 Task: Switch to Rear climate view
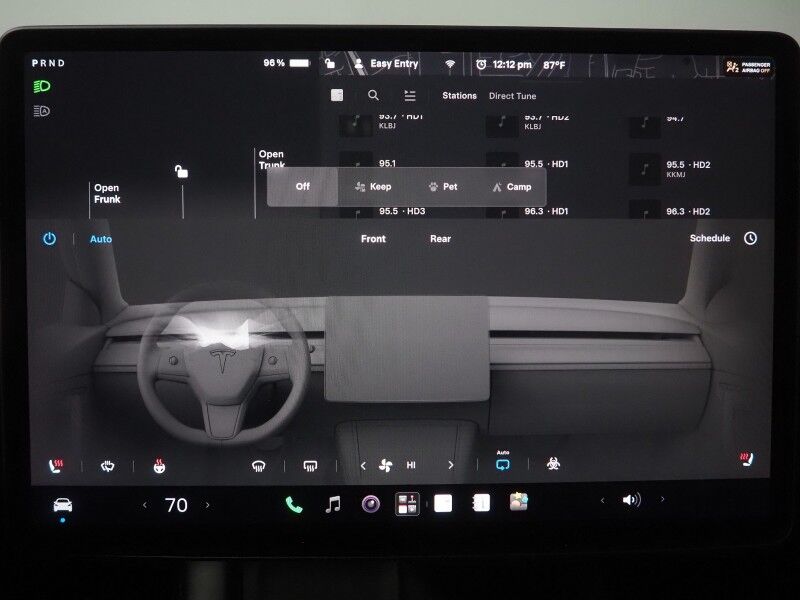click(x=440, y=239)
